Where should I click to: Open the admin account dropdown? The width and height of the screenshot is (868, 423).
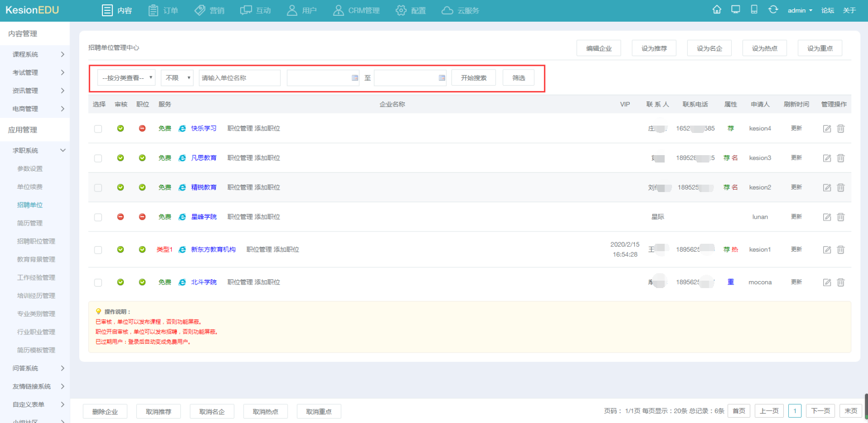coord(800,10)
